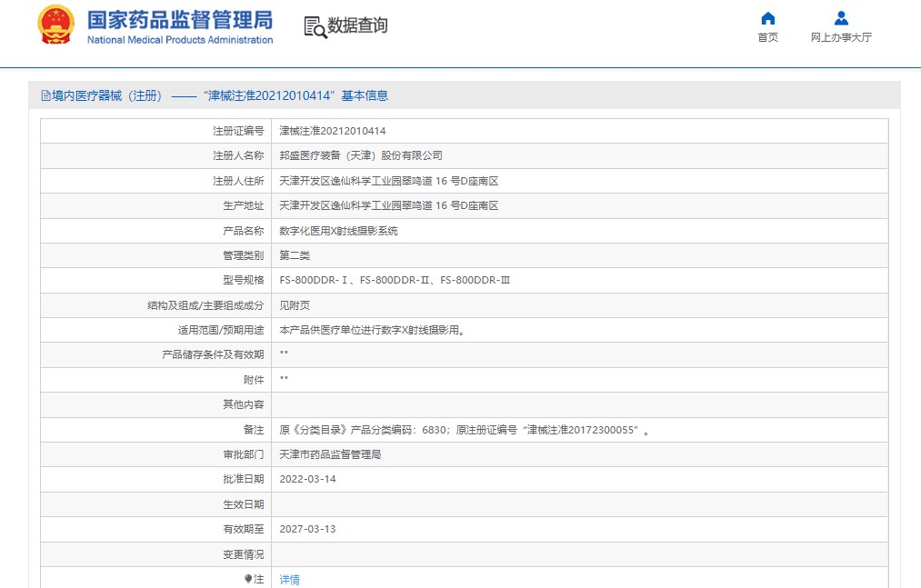Image resolution: width=921 pixels, height=588 pixels.
Task: Click the 型号规格 row label
Action: click(x=243, y=280)
